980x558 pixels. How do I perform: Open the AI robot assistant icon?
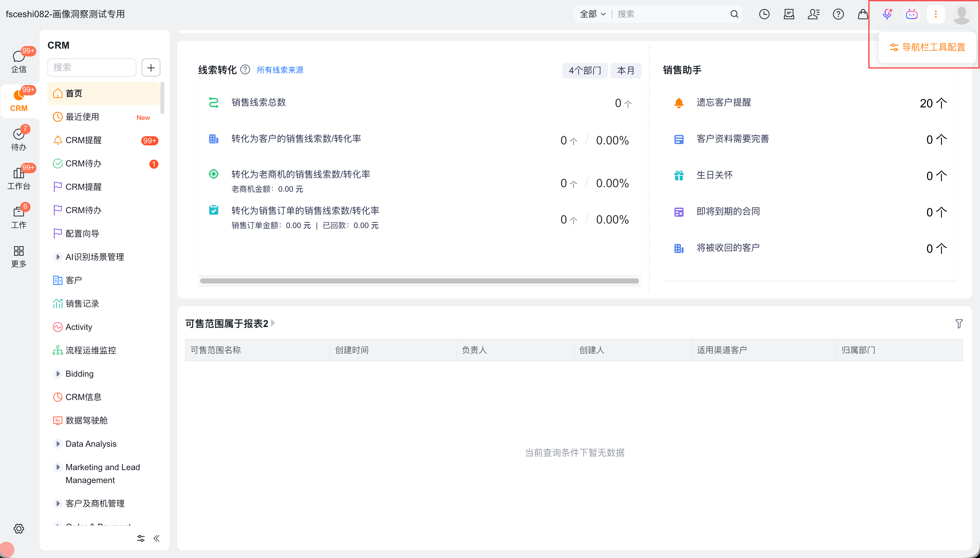click(x=911, y=14)
